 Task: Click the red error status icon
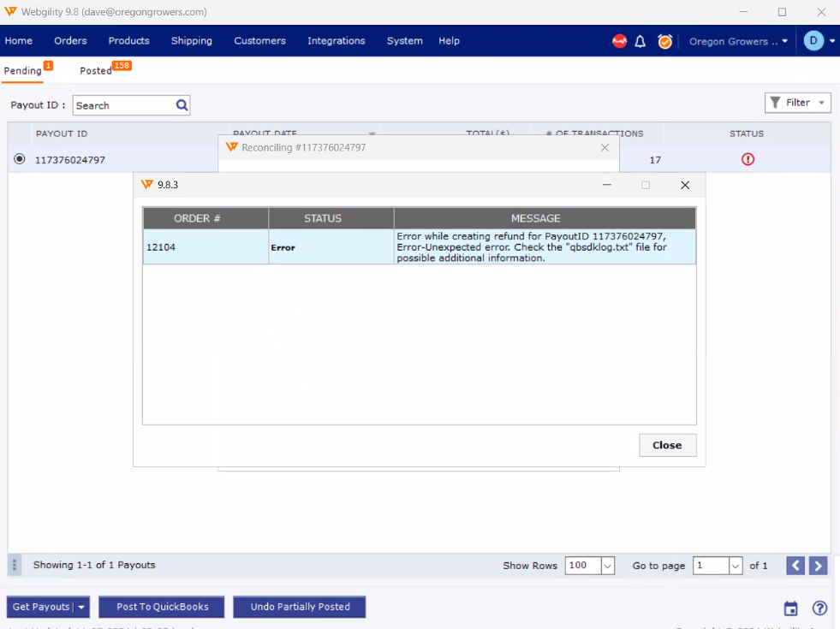[748, 159]
